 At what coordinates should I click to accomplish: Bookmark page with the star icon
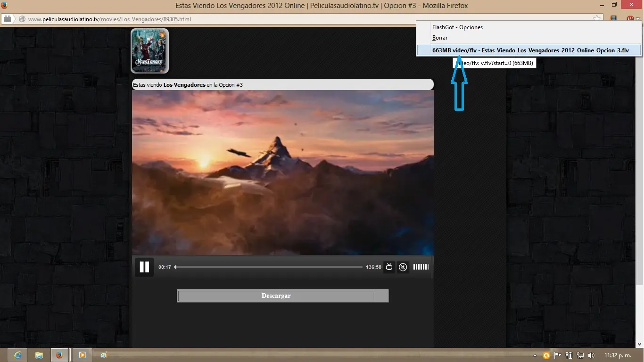click(x=597, y=19)
